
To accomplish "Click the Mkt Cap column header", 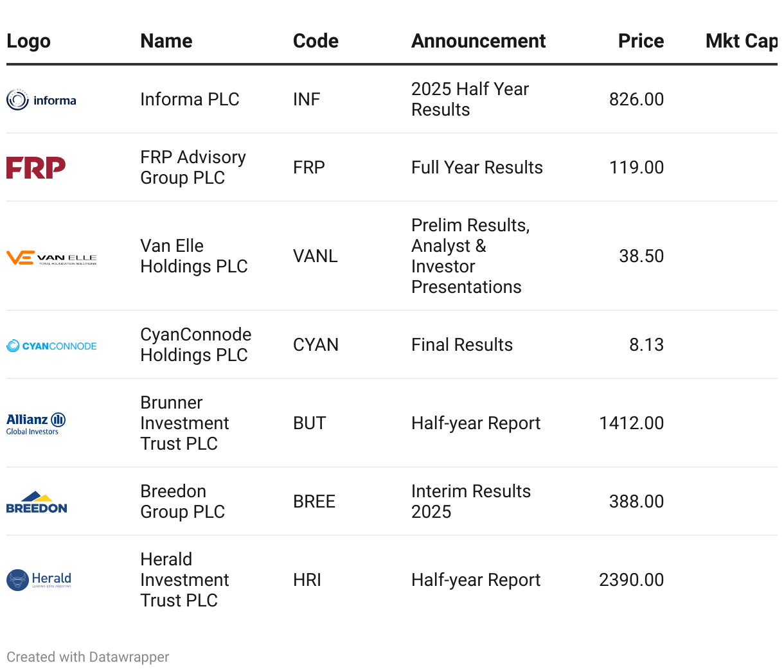I will 742,41.
